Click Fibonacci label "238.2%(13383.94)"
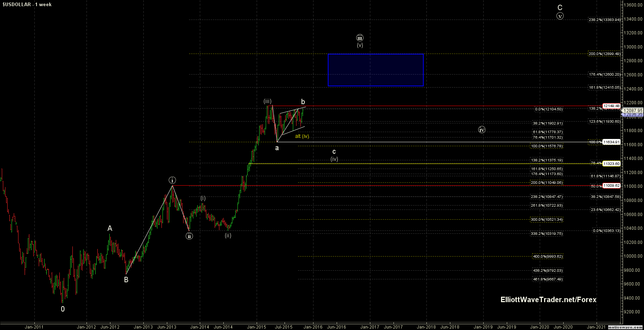644x330 pixels. pyautogui.click(x=604, y=20)
